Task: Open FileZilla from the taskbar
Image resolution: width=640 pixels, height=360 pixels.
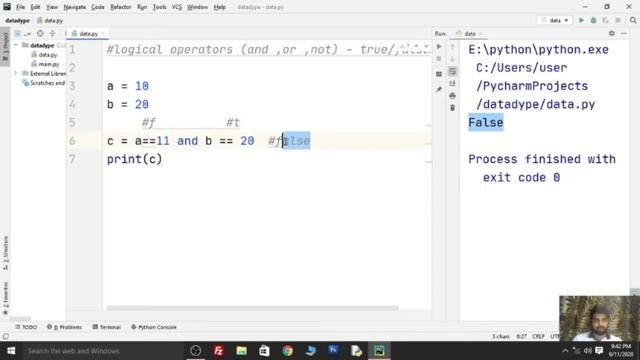Action: point(218,351)
